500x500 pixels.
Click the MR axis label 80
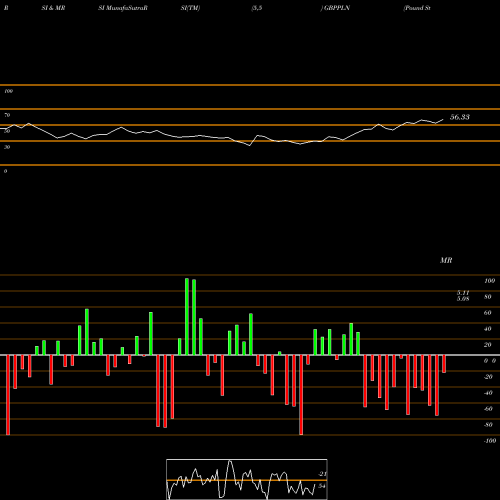[488, 297]
